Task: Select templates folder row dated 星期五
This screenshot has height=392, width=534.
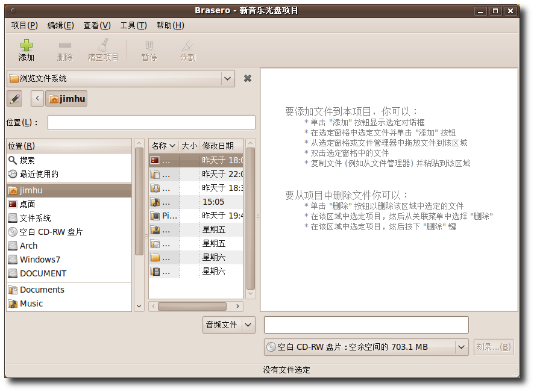Action: (196, 244)
